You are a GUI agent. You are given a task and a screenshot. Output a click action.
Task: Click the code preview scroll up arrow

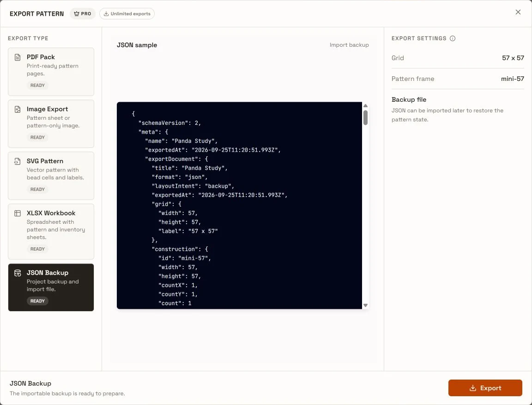point(365,106)
